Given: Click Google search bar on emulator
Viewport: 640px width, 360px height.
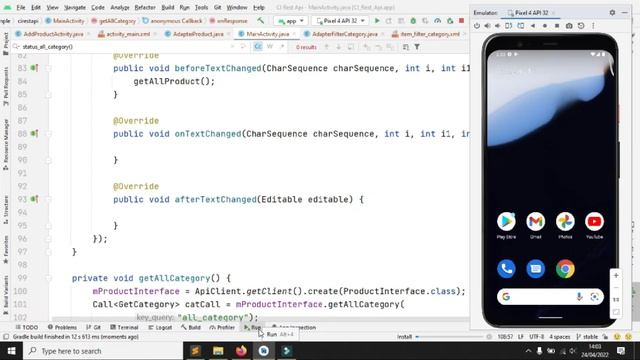Looking at the screenshot, I should click(x=550, y=297).
